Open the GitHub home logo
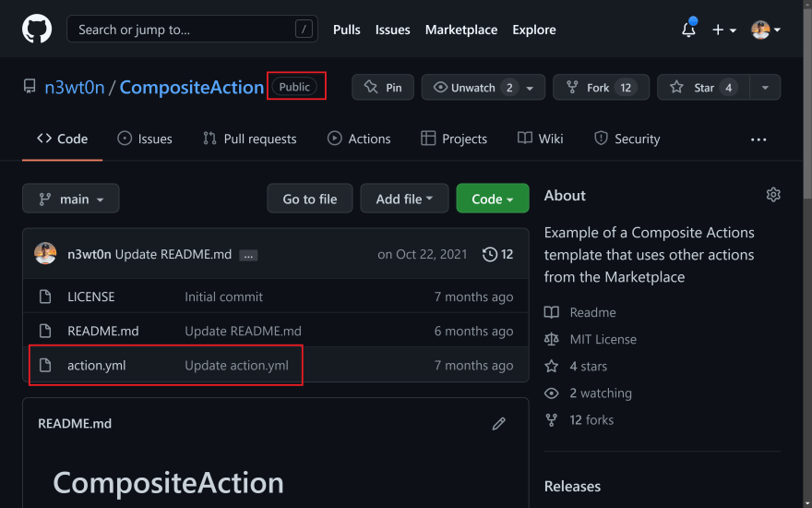 (x=37, y=29)
